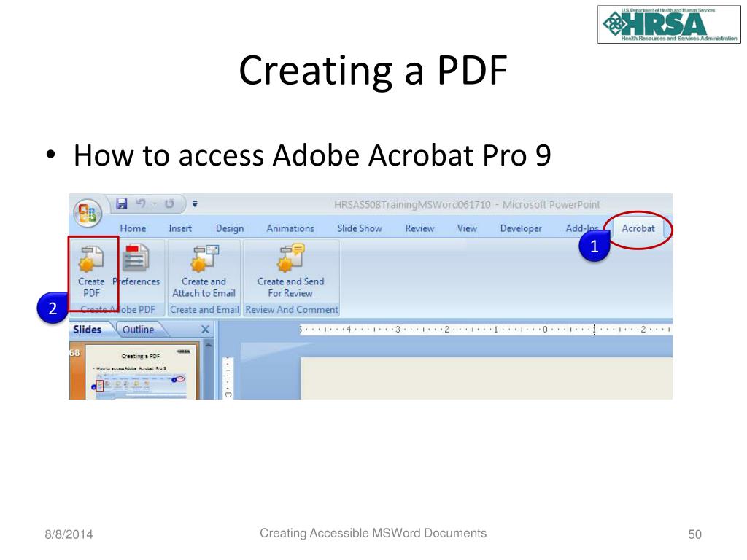Click the HRSA logo

coord(669,25)
